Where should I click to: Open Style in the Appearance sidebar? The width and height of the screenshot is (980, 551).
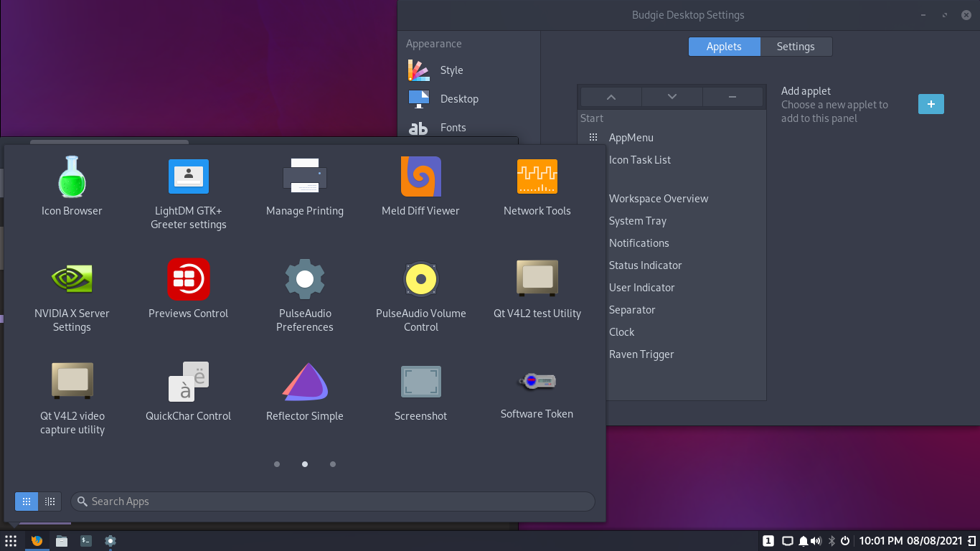[x=468, y=70]
